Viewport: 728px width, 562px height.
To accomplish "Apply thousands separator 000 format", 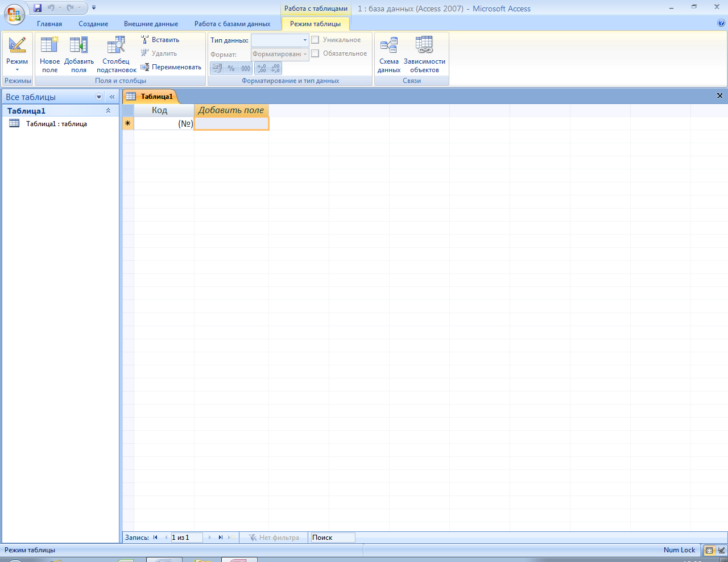I will pyautogui.click(x=246, y=68).
